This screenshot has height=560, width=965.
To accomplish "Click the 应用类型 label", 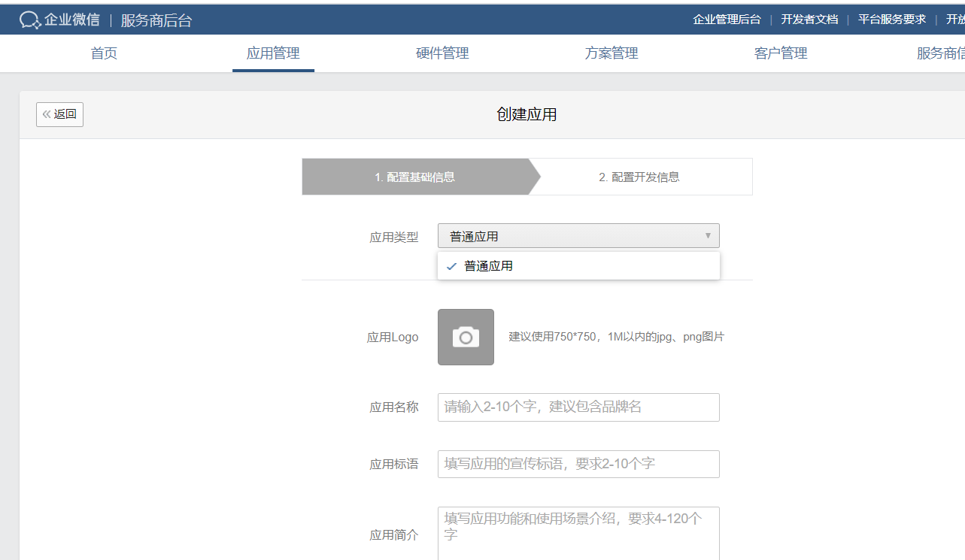I will 394,237.
